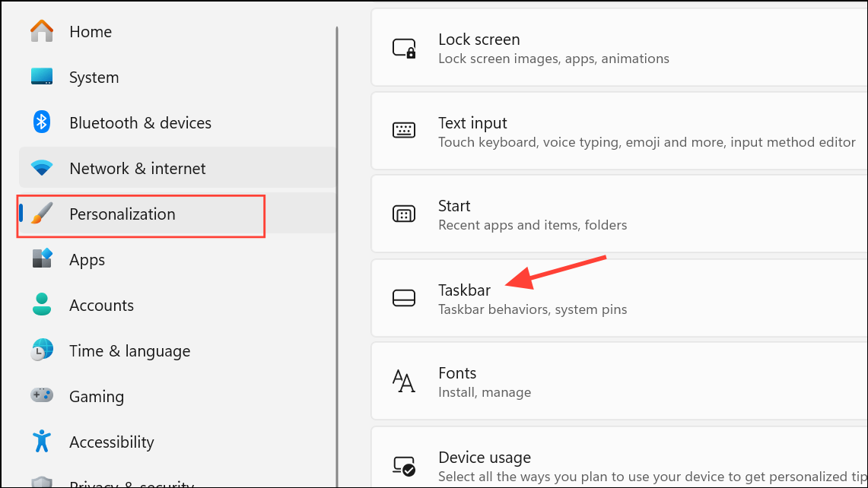Open Gaming via the controller icon
The image size is (868, 488).
[x=41, y=396]
